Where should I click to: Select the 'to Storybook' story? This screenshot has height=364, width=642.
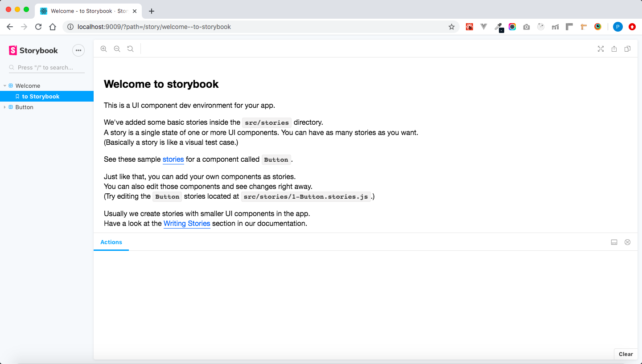click(47, 96)
